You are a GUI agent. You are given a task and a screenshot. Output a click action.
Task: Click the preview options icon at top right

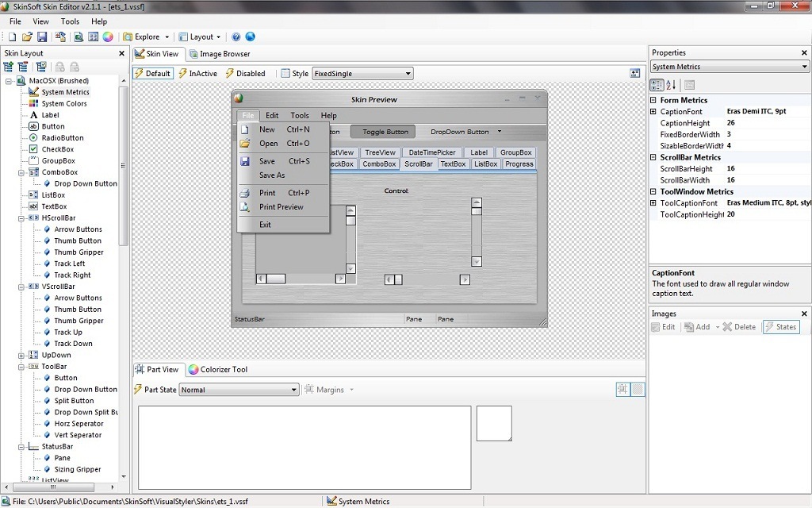click(x=635, y=74)
